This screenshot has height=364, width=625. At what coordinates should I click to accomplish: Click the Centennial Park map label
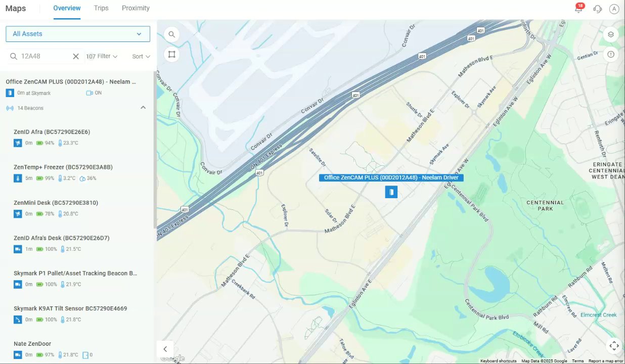[545, 205]
